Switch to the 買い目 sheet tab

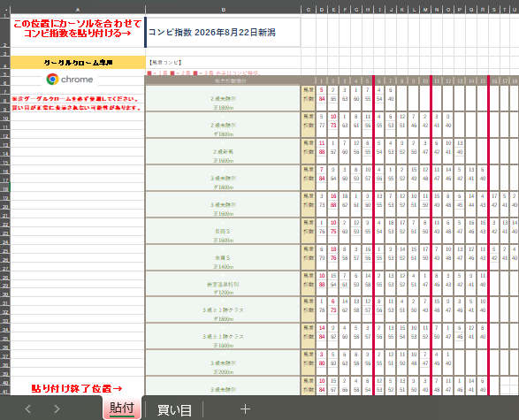point(174,409)
